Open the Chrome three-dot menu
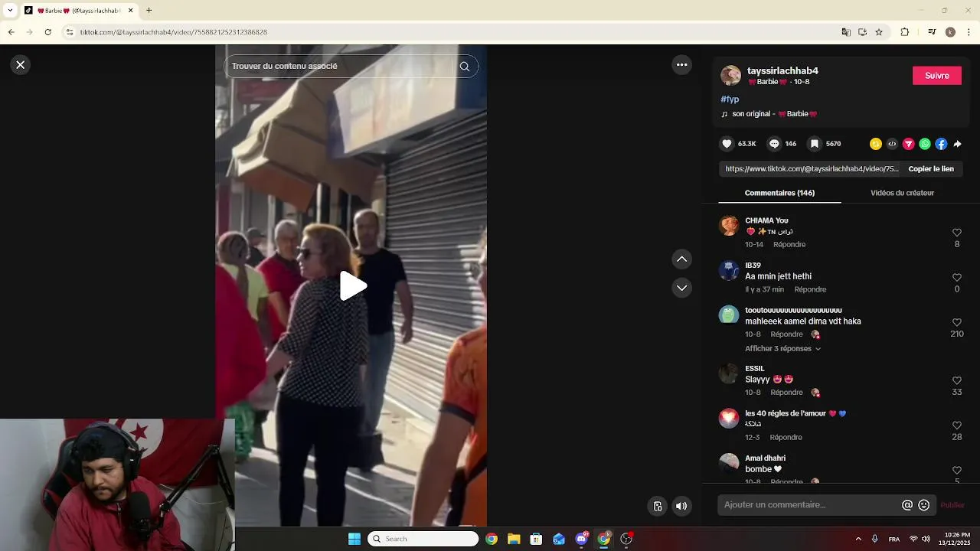This screenshot has width=980, height=551. [x=969, y=32]
